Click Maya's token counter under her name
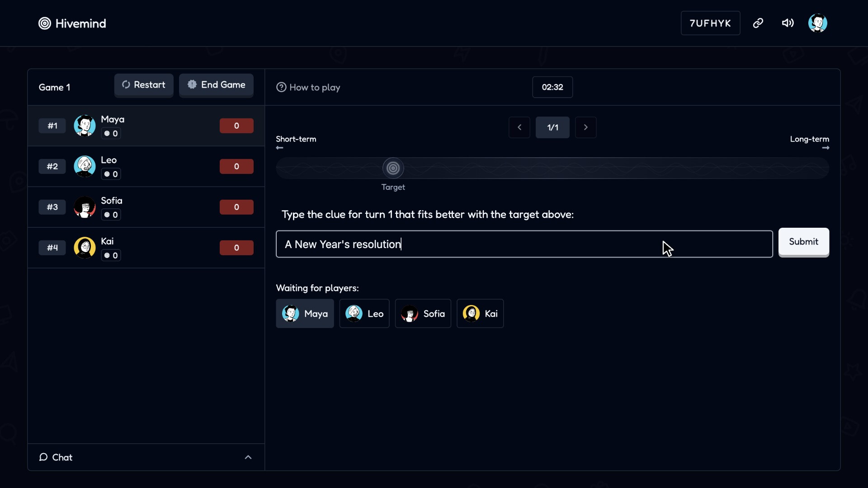This screenshot has width=868, height=488. tap(111, 133)
